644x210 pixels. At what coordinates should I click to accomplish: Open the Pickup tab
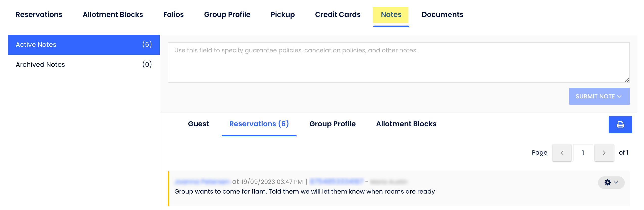(x=283, y=15)
